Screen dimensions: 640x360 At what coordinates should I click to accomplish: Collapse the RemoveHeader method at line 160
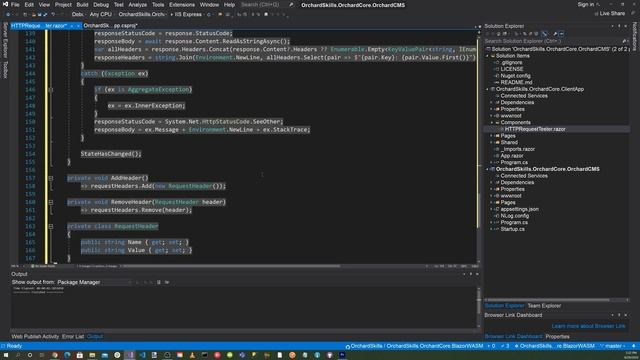[51, 202]
